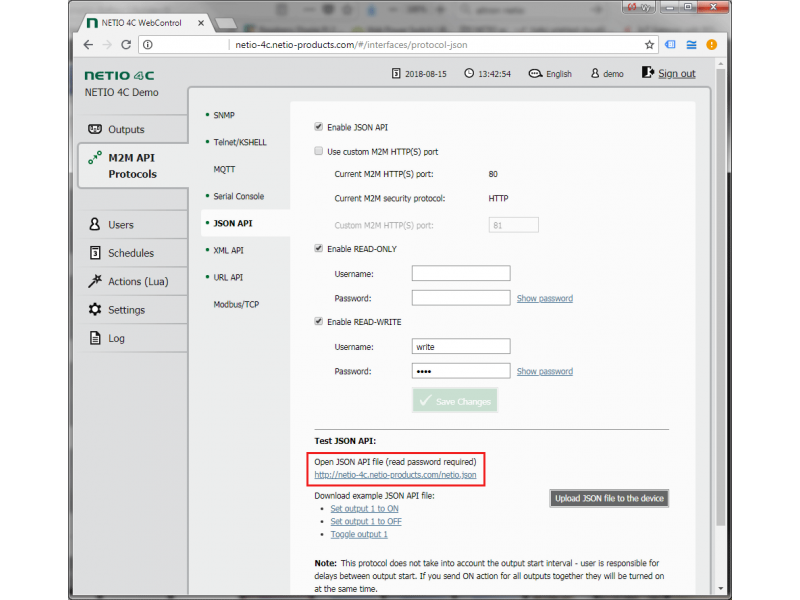
Task: Show the READ-ONLY password
Action: tap(544, 298)
